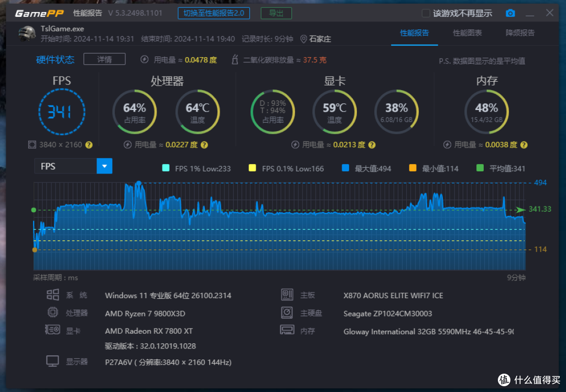The width and height of the screenshot is (566, 392).
Task: Click the FPS dropdown selection field
Action: click(73, 166)
